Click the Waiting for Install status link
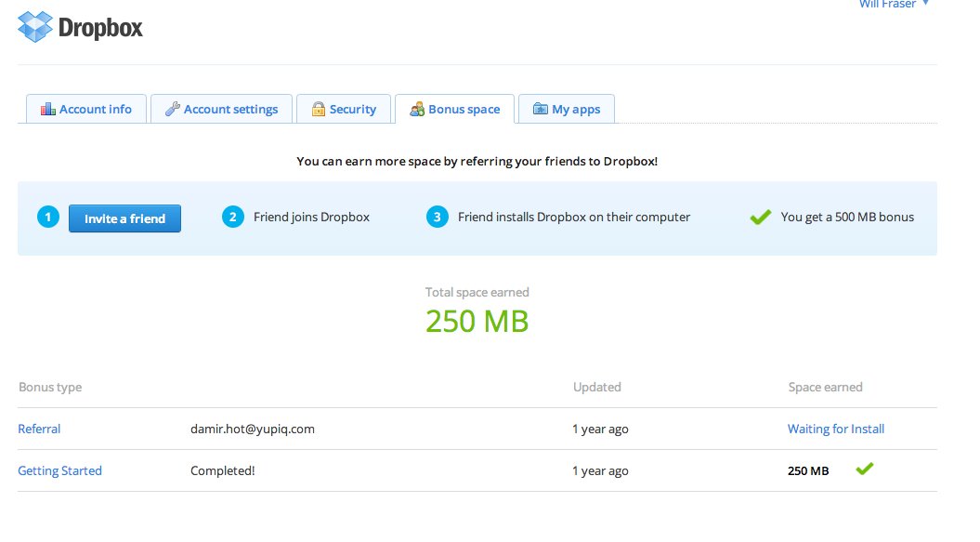 (x=836, y=429)
